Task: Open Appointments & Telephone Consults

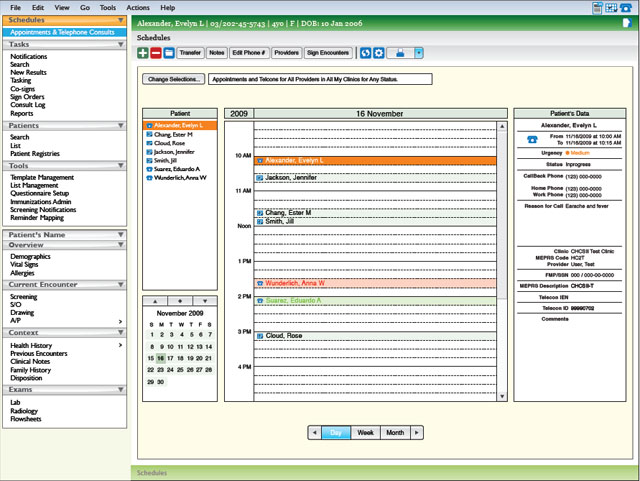Action: click(x=64, y=32)
